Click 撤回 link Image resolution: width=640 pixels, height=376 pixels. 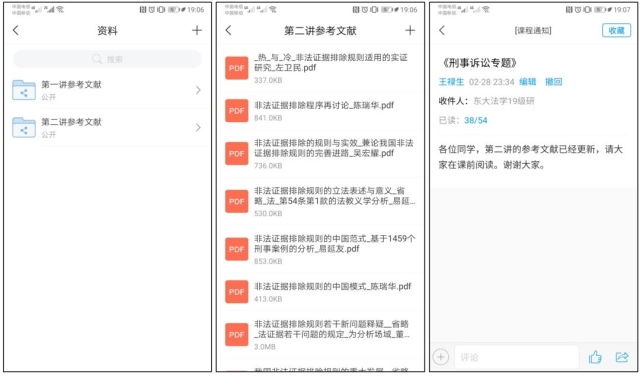(x=553, y=82)
